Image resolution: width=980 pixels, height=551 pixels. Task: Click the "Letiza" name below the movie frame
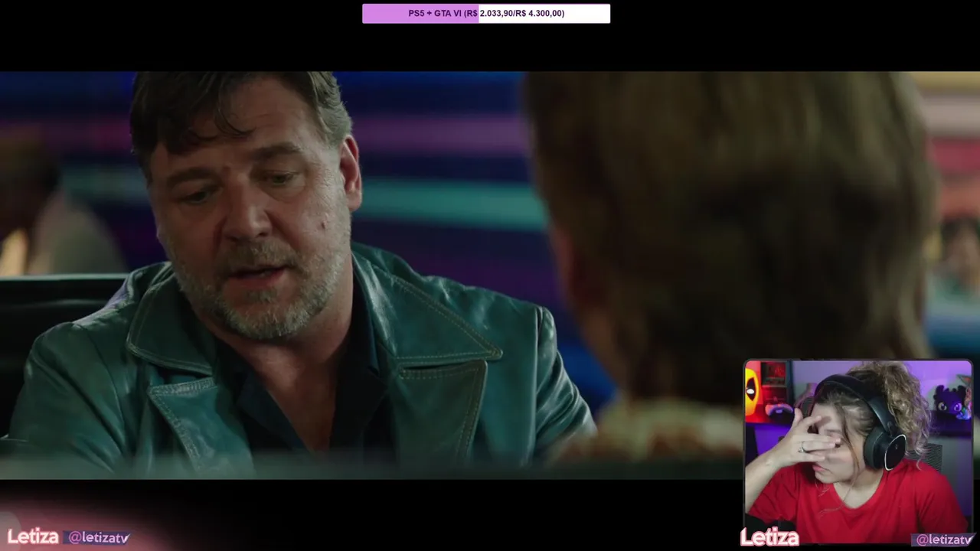(x=33, y=536)
